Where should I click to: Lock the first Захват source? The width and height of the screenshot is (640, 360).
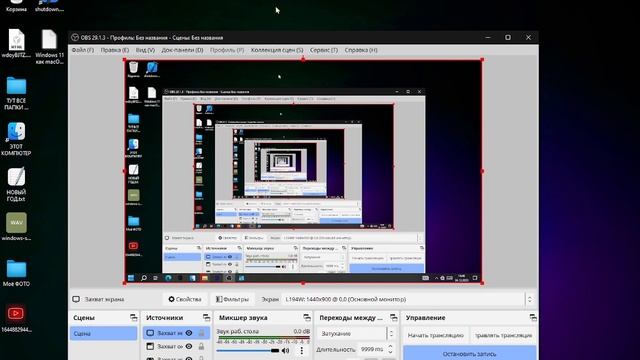[201, 333]
